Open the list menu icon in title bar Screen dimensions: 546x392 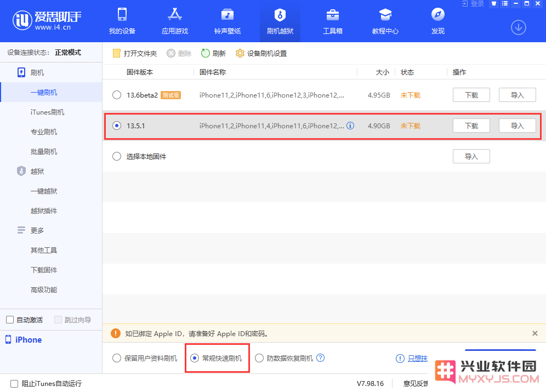click(505, 3)
